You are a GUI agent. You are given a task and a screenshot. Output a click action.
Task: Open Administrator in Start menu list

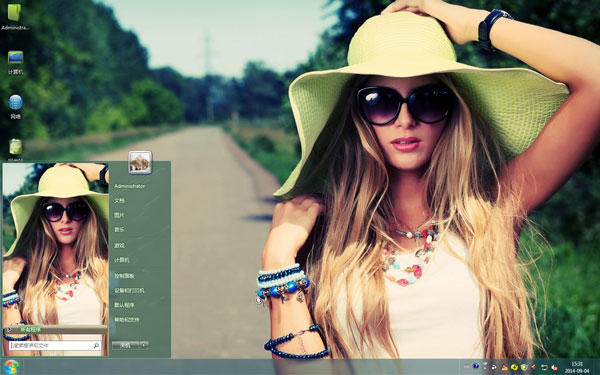click(x=129, y=186)
